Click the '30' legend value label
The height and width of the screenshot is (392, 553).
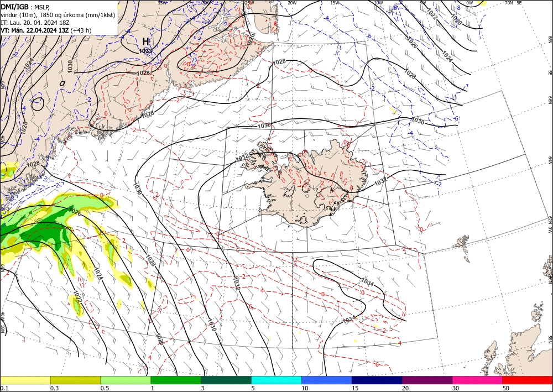[x=456, y=388]
